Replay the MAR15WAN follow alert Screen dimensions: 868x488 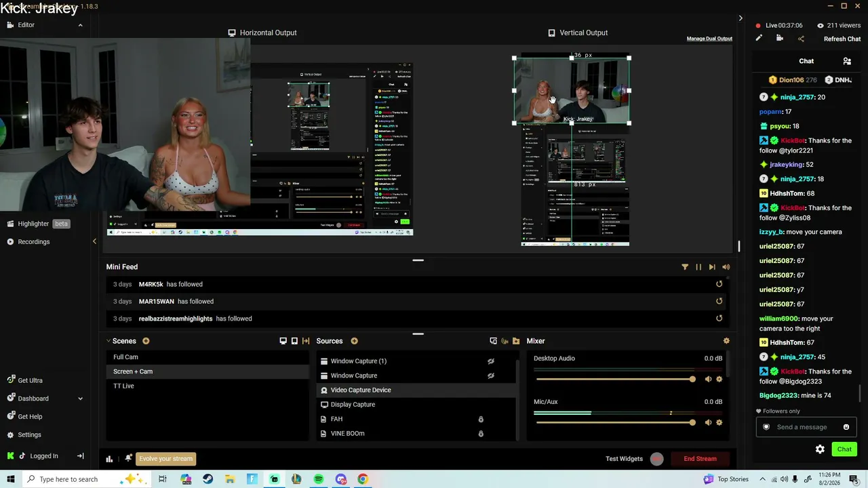coord(719,301)
